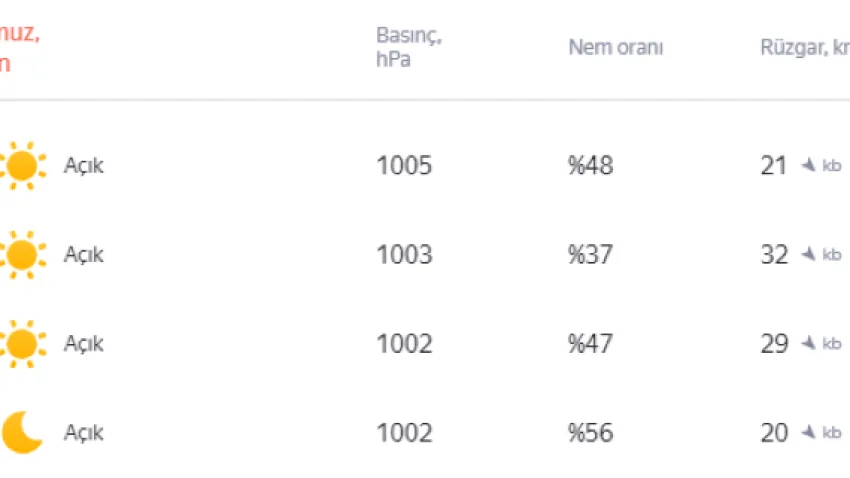Click the pressure value 1003
Screen dimensions: 850x478
tap(404, 255)
